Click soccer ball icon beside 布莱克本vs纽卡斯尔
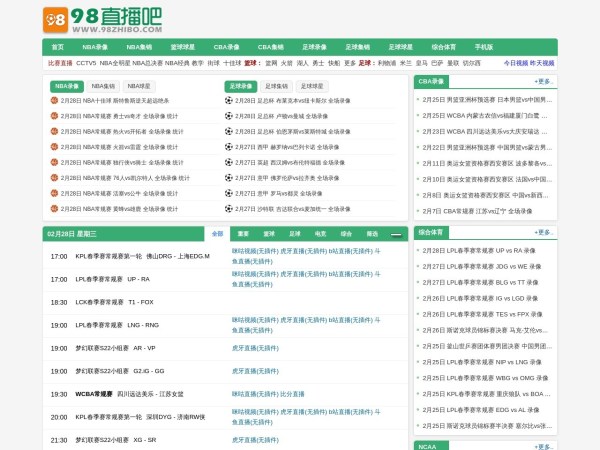The width and height of the screenshot is (600, 450). (228, 101)
